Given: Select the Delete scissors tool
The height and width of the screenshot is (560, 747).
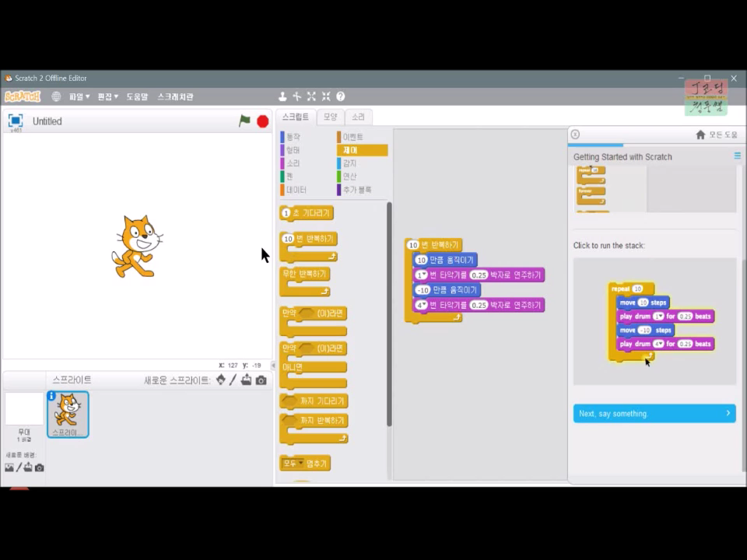Looking at the screenshot, I should click(x=296, y=96).
